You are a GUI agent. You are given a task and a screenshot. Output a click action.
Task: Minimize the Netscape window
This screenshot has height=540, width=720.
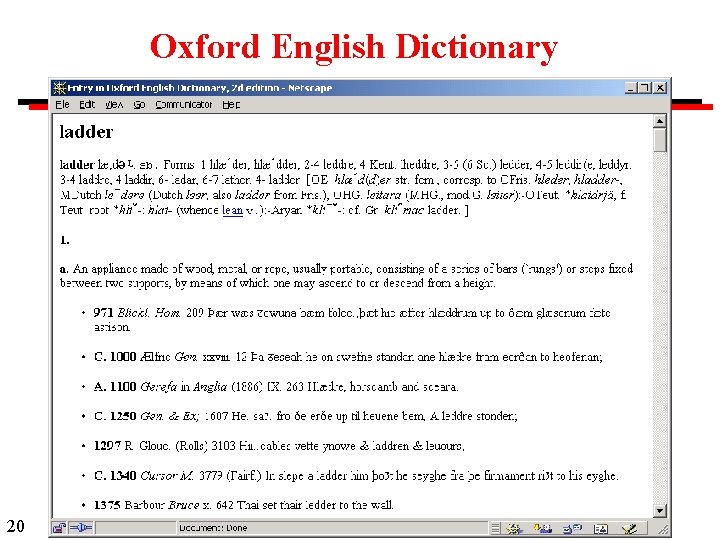[631, 87]
